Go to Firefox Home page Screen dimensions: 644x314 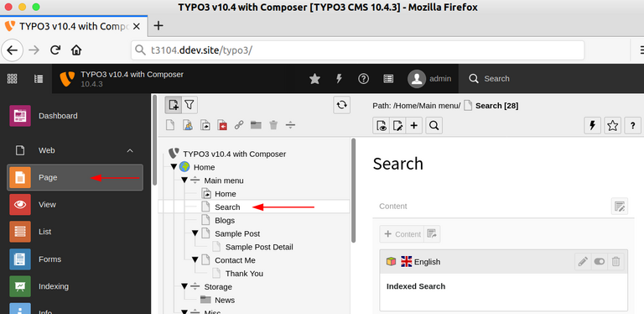pos(76,50)
